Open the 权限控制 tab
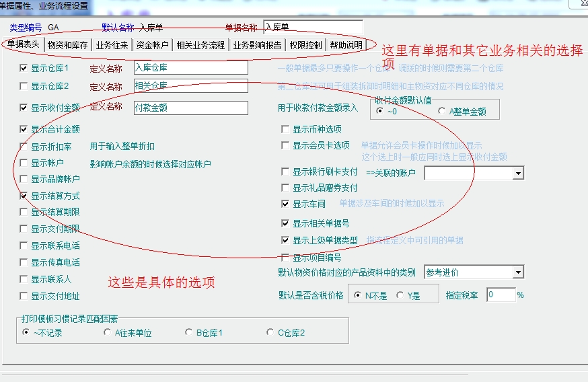This screenshot has width=588, height=382. (x=305, y=45)
